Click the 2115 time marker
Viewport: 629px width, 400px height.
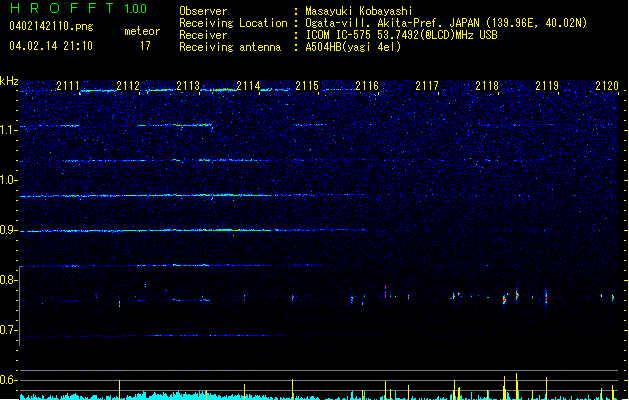tap(307, 86)
